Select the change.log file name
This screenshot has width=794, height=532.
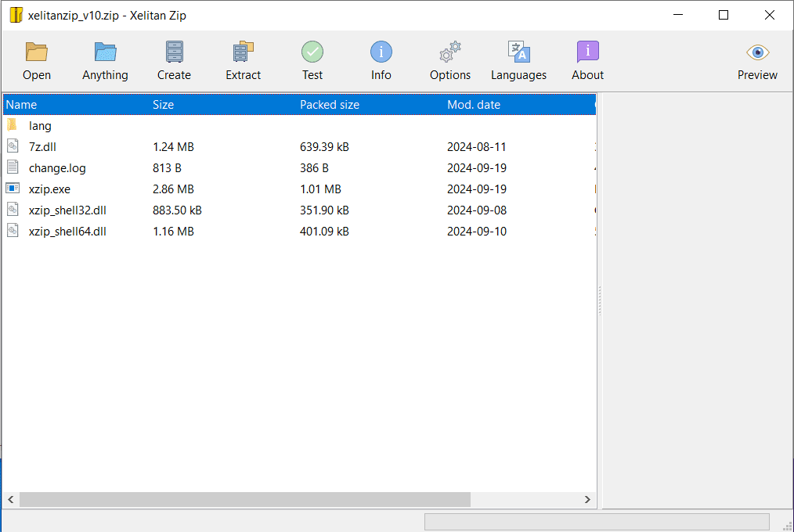coord(57,168)
